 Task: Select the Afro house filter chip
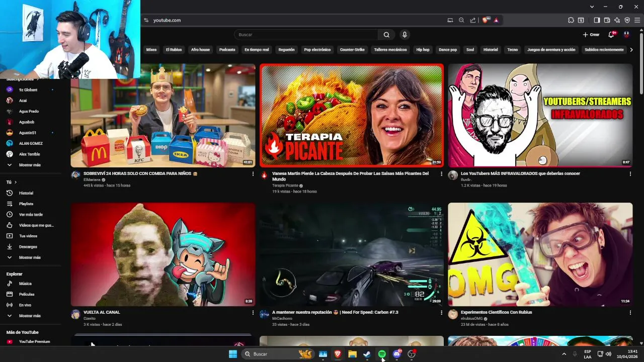pos(200,50)
